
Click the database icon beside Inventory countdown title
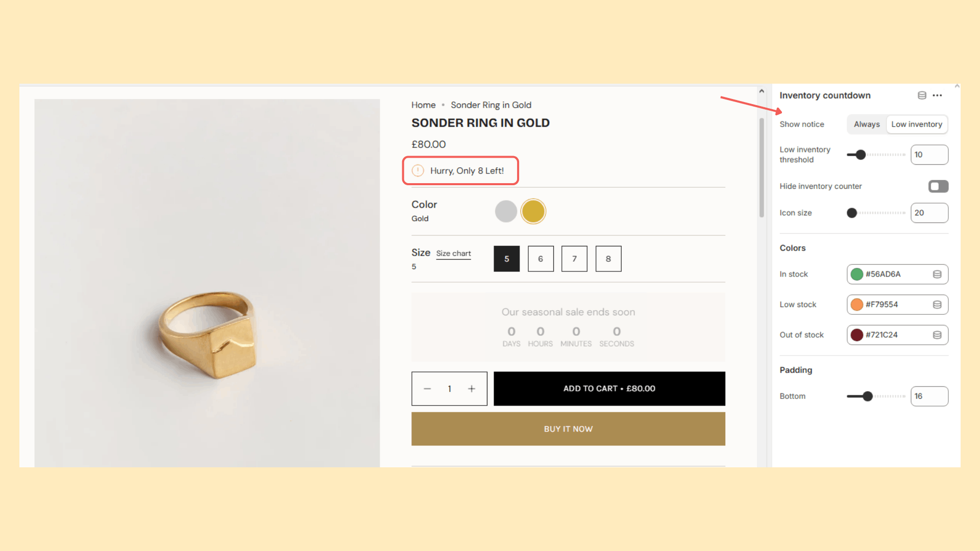click(922, 95)
